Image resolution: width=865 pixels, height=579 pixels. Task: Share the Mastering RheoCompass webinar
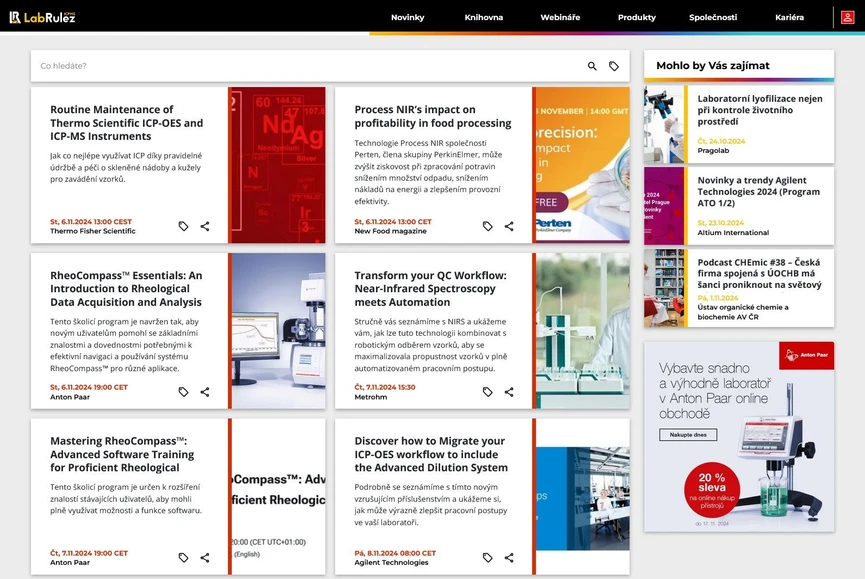point(205,557)
